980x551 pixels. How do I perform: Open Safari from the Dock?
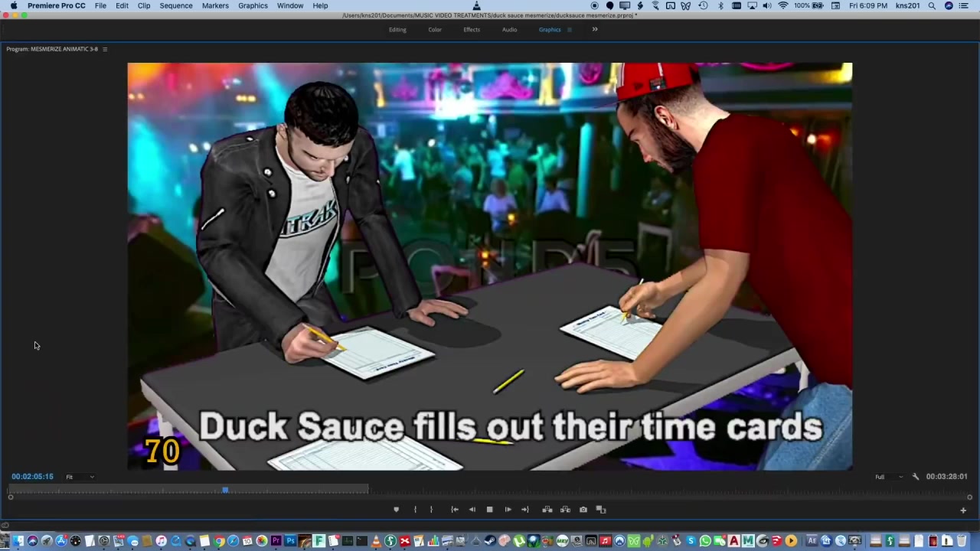[233, 541]
